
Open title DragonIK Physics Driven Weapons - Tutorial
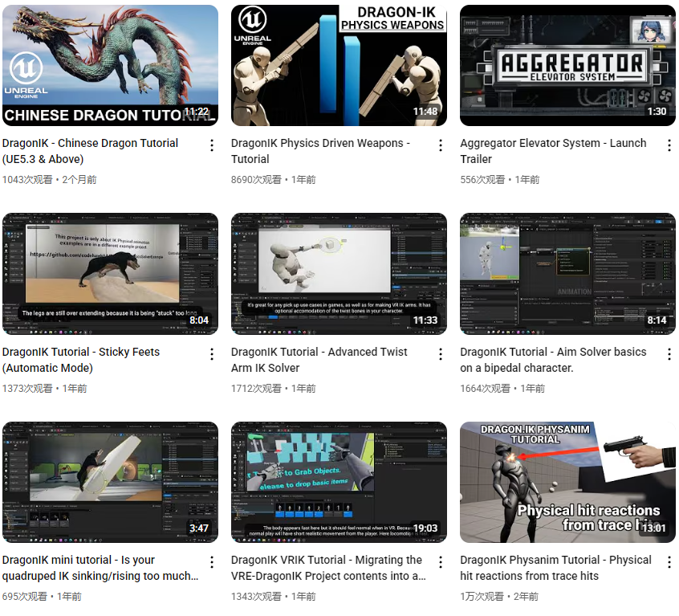pyautogui.click(x=320, y=151)
